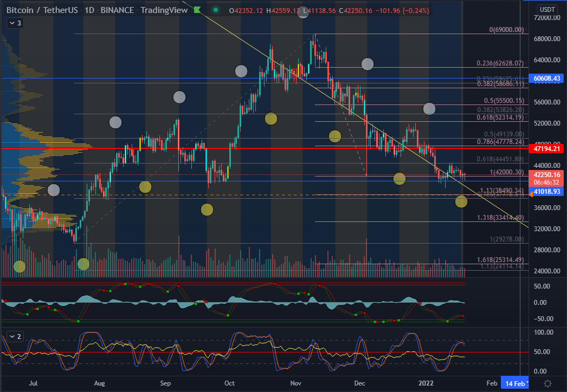Click the Fibonacci label 1.13(38490.34)
This screenshot has width=567, height=392.
pos(502,191)
